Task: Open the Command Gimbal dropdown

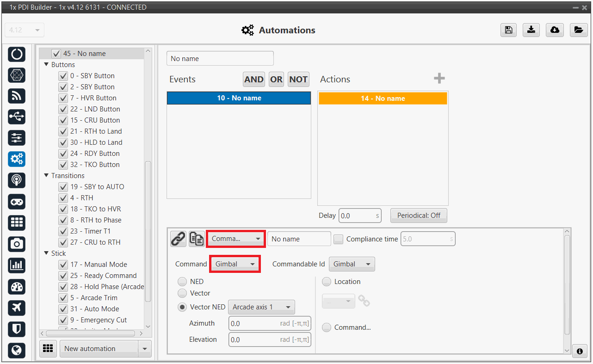Action: pyautogui.click(x=235, y=264)
